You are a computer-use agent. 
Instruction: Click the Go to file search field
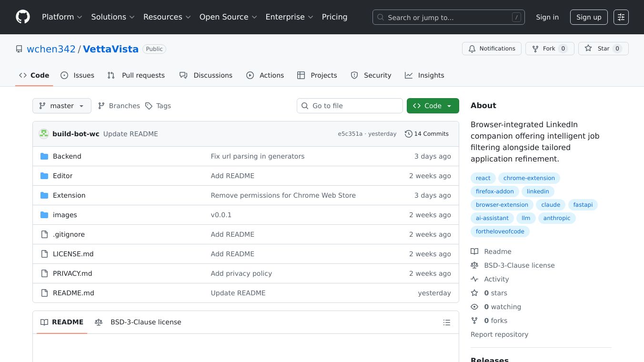pos(350,106)
